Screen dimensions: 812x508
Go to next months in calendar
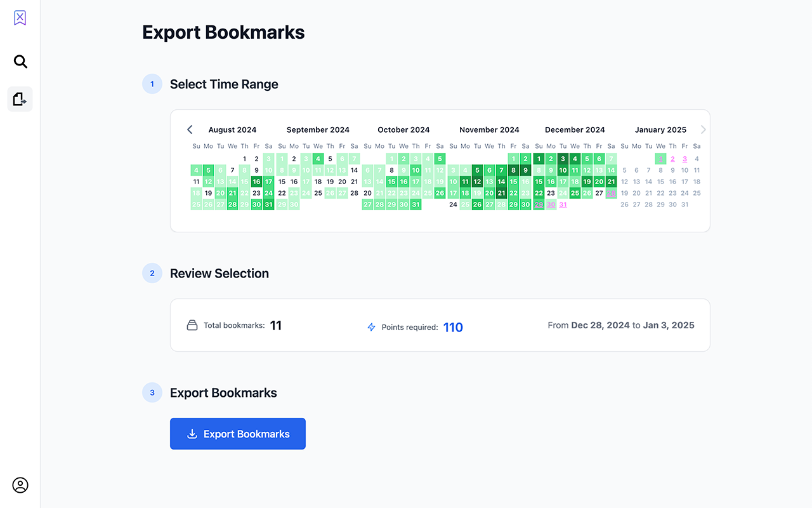(703, 130)
